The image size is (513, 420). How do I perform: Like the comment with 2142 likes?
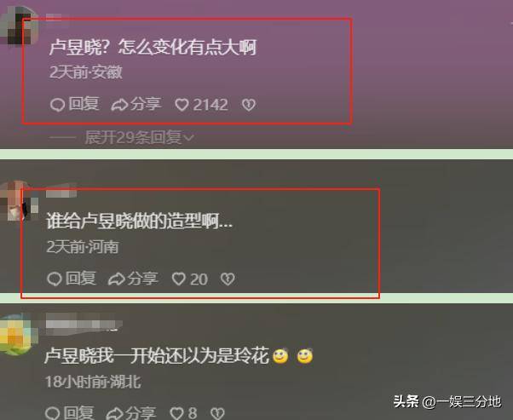(201, 105)
